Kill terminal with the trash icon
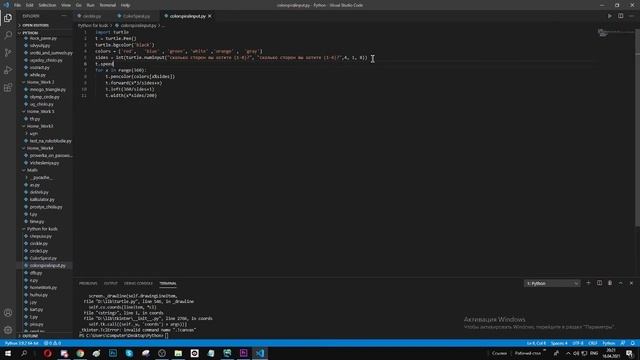 (x=610, y=283)
